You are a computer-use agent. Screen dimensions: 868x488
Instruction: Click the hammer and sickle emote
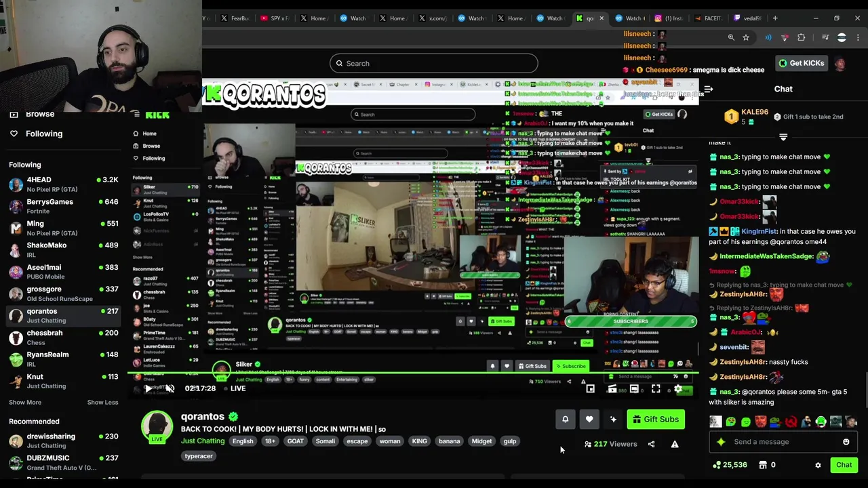(791, 422)
